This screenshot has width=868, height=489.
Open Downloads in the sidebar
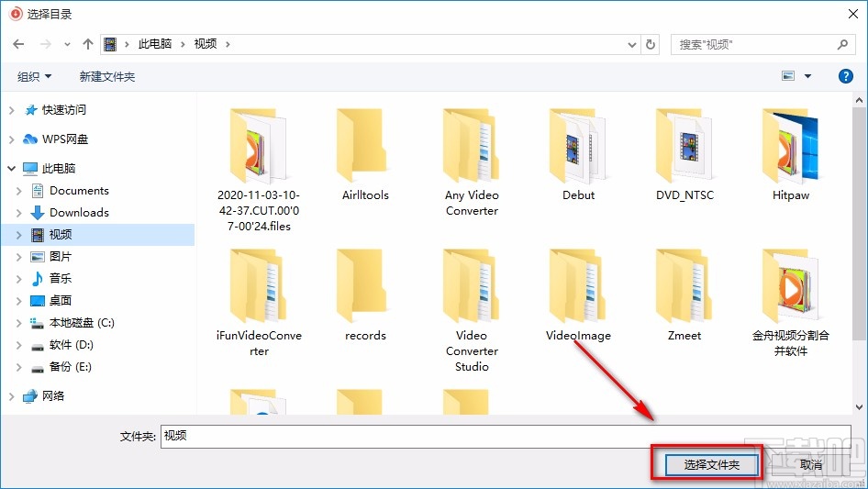coord(79,213)
